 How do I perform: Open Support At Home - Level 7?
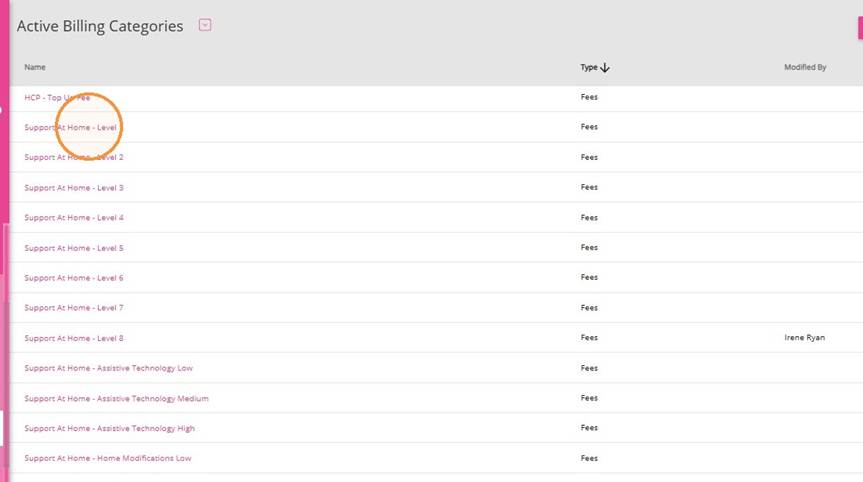(x=74, y=308)
